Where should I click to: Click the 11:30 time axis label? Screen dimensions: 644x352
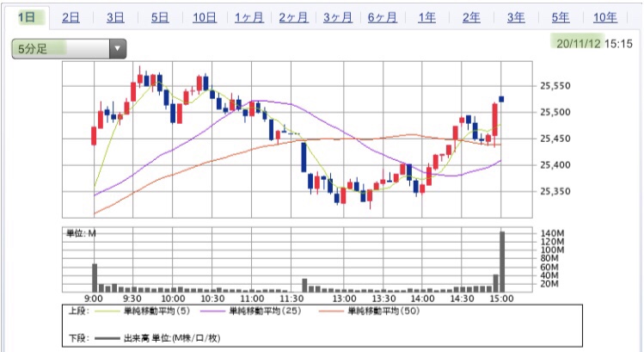[291, 299]
